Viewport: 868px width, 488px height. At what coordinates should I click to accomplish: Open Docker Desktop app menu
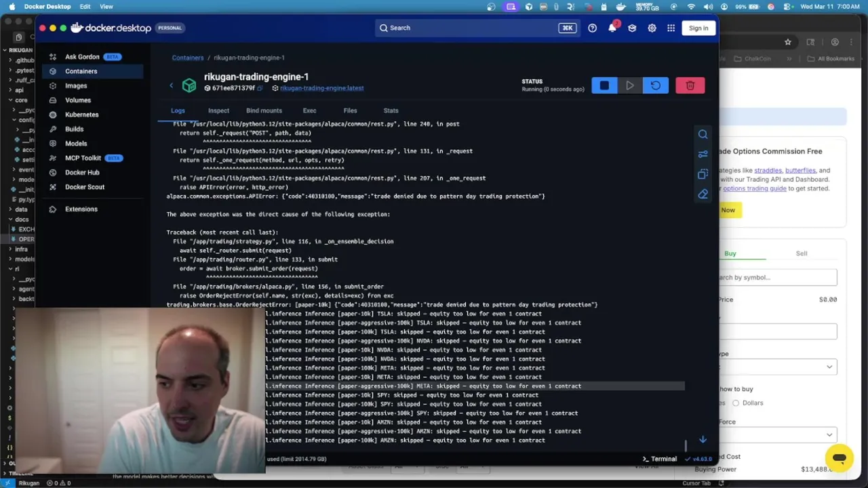click(x=47, y=7)
